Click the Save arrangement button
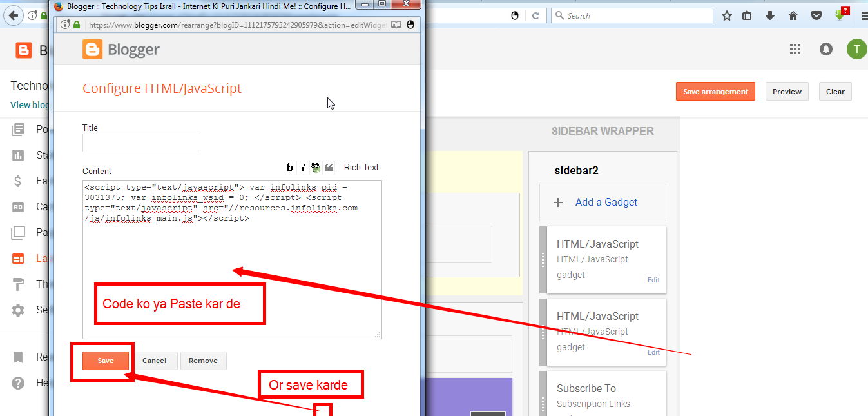Viewport: 868px width, 416px height. pyautogui.click(x=715, y=92)
